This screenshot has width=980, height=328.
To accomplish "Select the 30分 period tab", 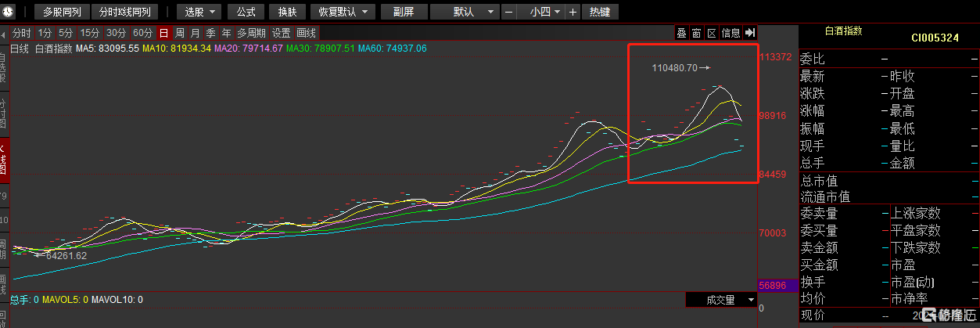I will pos(116,33).
